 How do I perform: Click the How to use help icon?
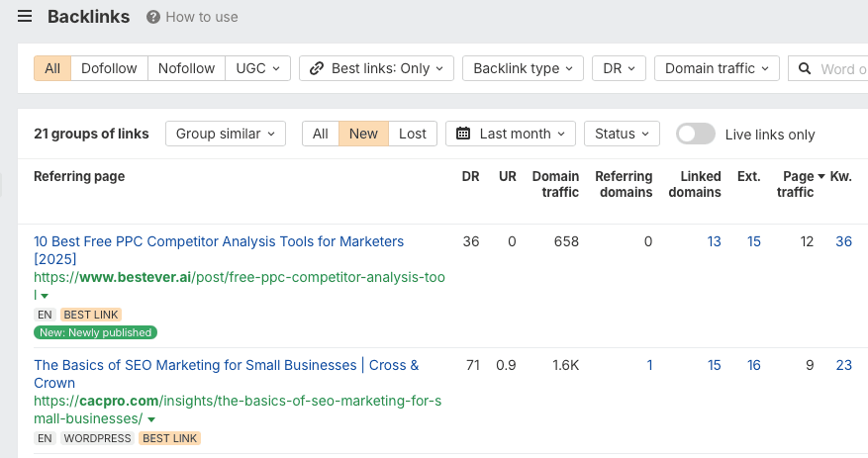coord(153,17)
